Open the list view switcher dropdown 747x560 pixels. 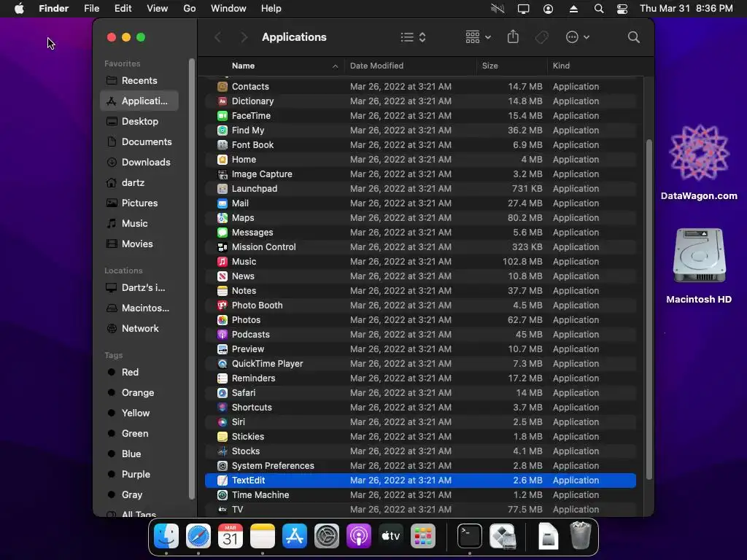coord(413,37)
